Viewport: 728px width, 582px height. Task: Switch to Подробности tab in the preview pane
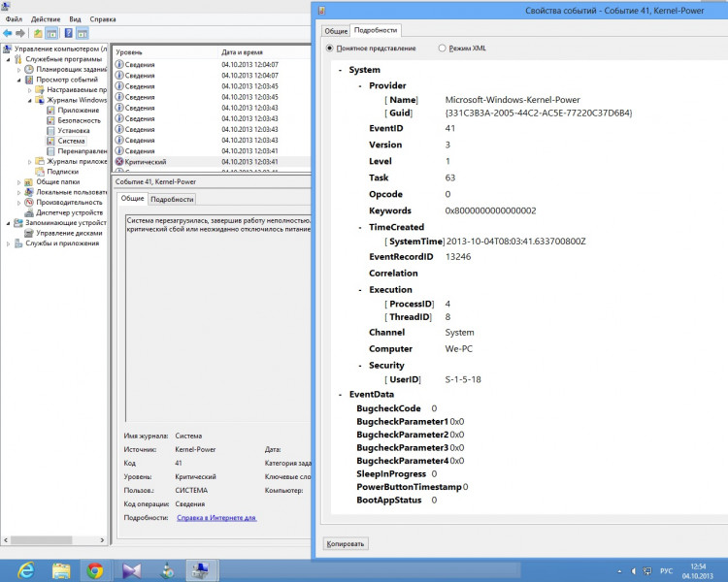[x=172, y=199]
